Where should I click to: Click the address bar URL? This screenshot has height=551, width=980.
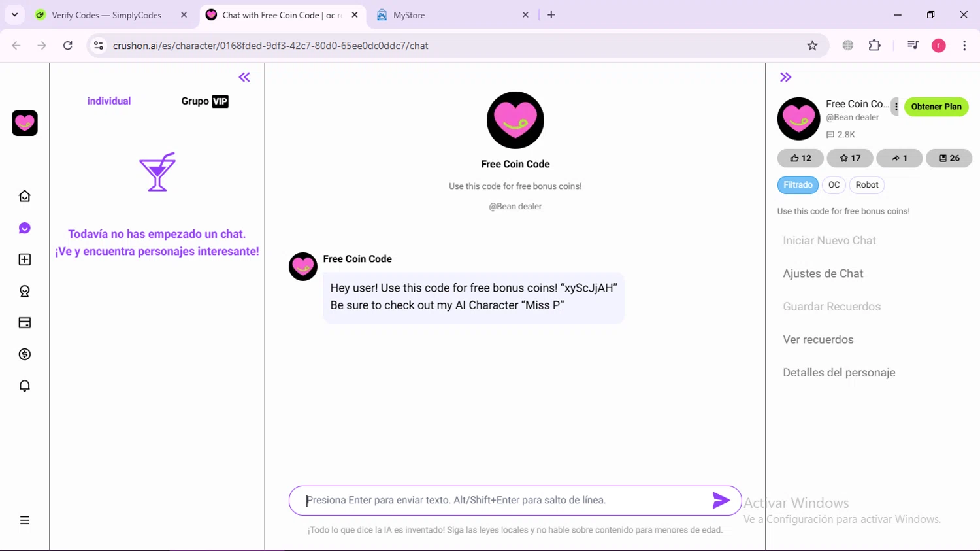[x=270, y=46]
